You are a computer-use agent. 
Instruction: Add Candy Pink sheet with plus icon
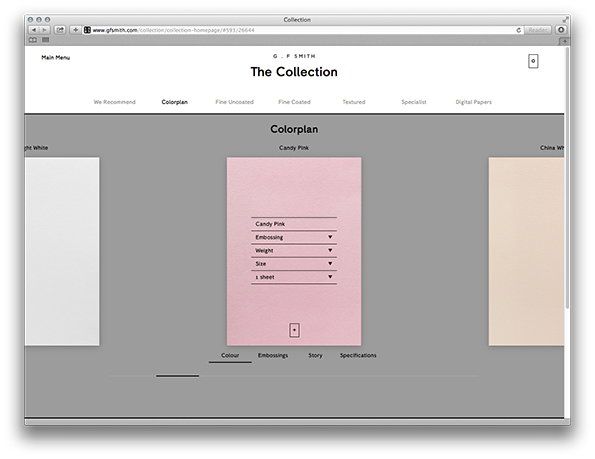(294, 330)
